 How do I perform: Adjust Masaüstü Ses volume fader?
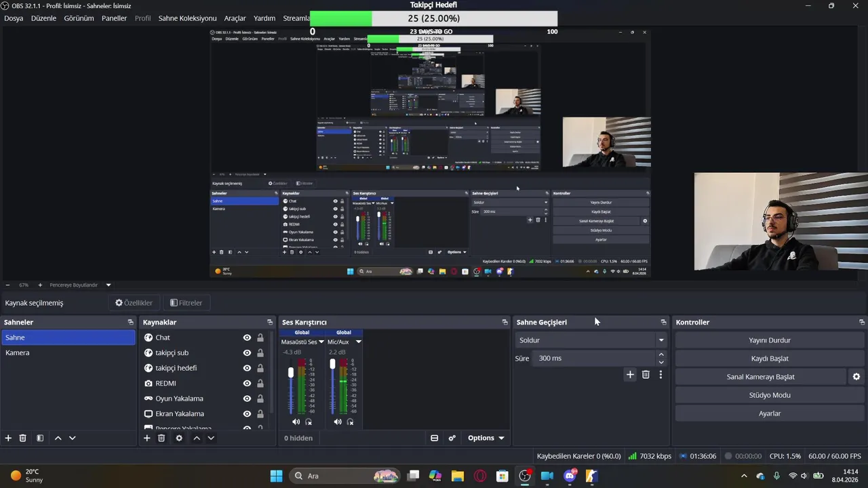point(291,373)
